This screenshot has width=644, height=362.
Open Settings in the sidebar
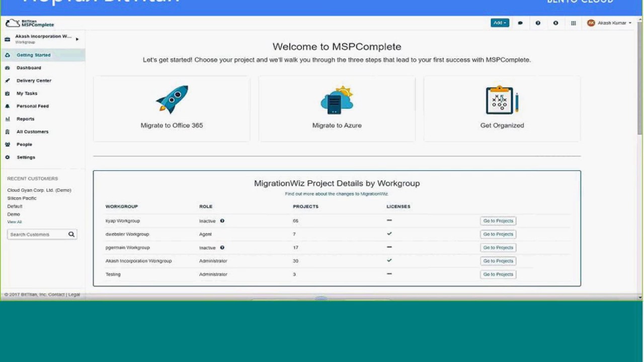click(26, 157)
